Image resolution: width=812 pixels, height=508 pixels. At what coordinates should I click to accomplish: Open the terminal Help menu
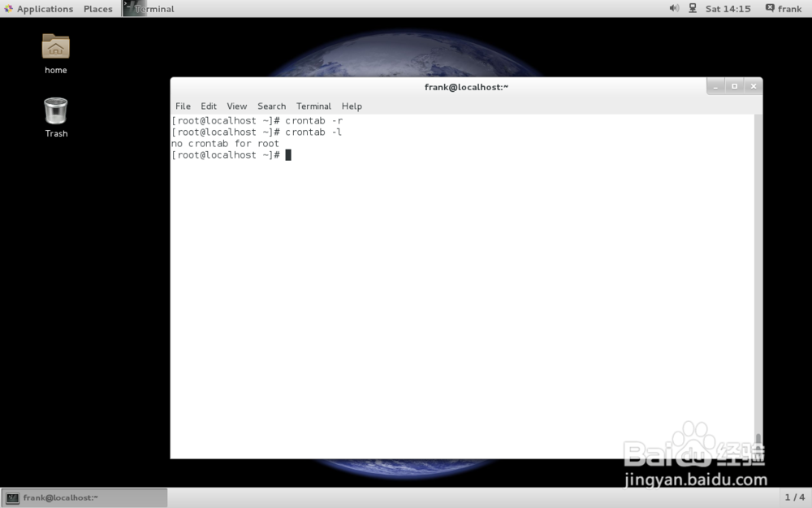tap(352, 106)
